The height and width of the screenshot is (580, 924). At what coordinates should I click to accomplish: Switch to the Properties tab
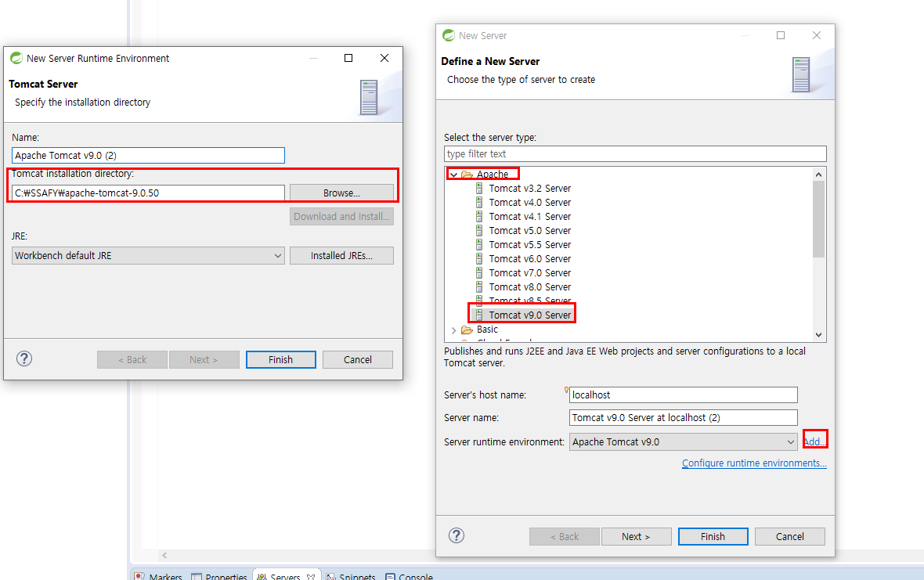pos(219,576)
